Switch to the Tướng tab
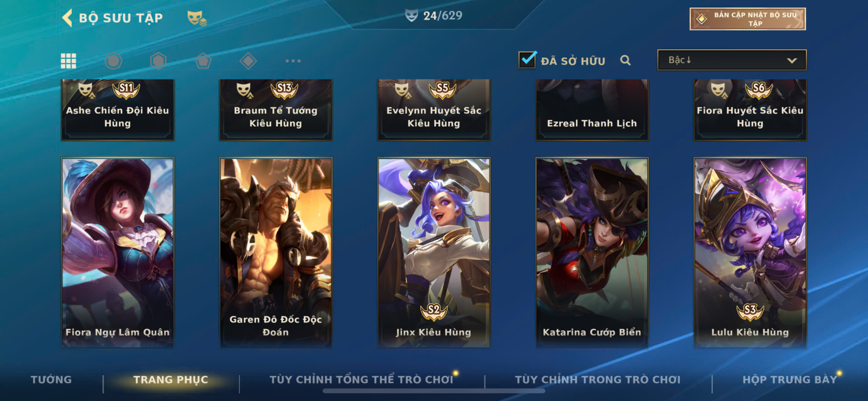Screen dimensions: 868x401 click(x=51, y=379)
